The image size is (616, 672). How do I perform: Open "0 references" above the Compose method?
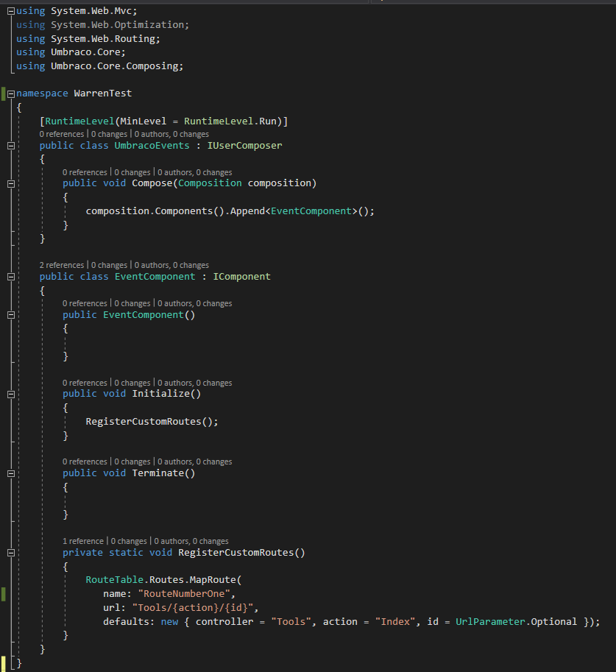tap(85, 172)
